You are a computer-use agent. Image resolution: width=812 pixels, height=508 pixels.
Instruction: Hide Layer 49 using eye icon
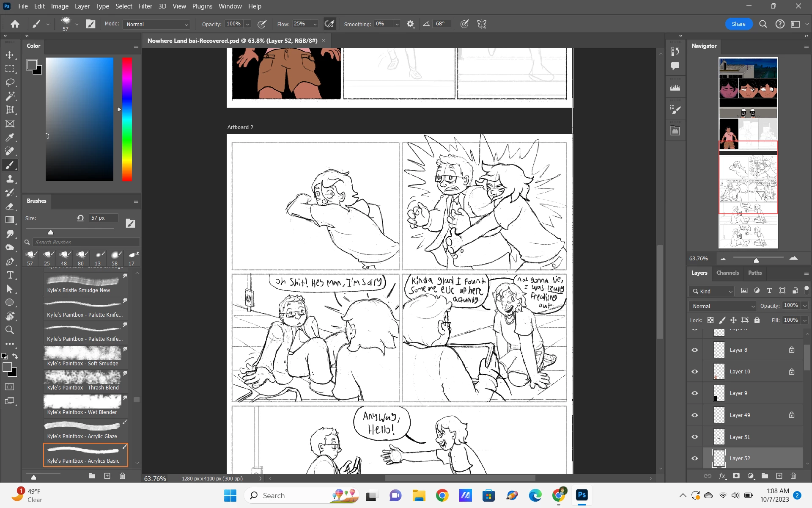click(694, 415)
